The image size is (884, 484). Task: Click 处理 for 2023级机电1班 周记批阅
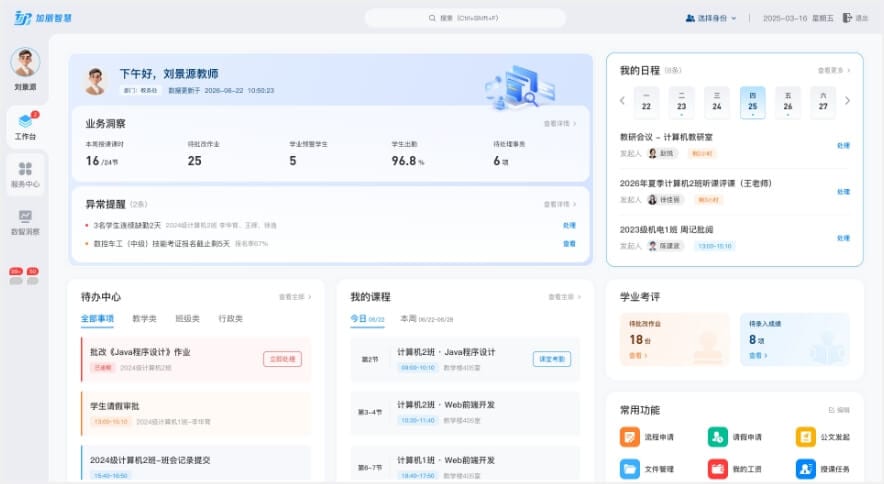coord(843,238)
